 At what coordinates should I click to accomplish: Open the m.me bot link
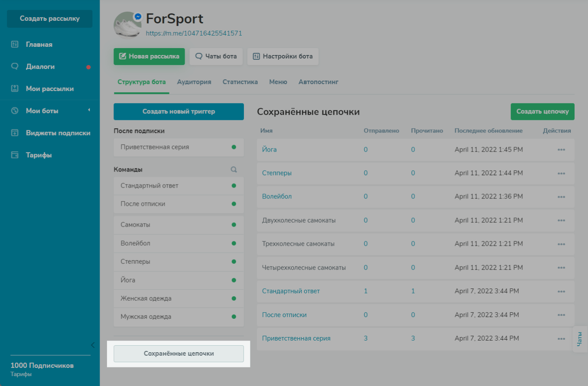(194, 33)
